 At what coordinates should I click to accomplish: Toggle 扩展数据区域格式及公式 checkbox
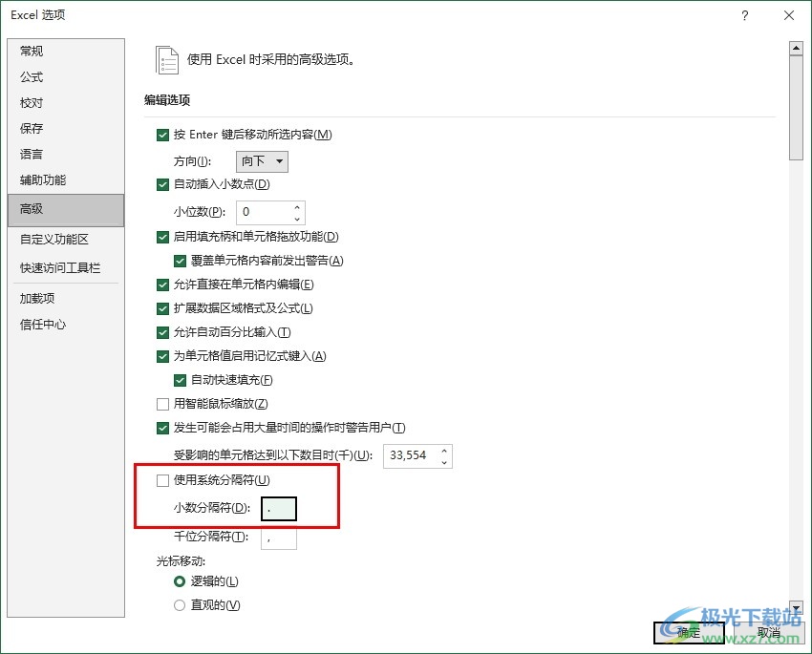(x=162, y=308)
